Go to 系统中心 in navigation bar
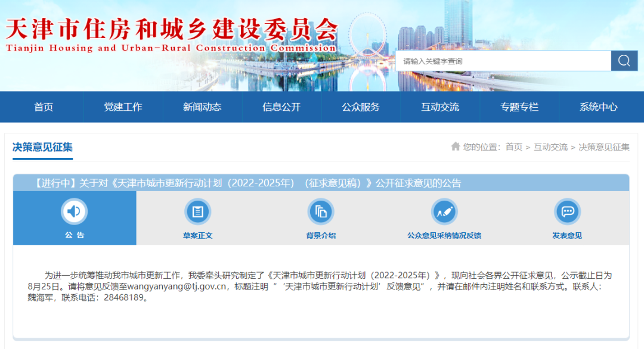644x349 pixels. 599,107
